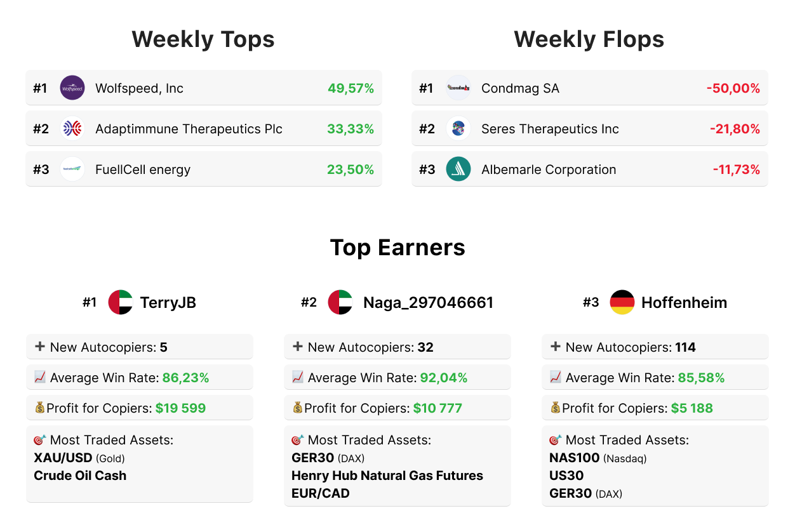Open the Hoffenheim trader profile name

pyautogui.click(x=684, y=303)
